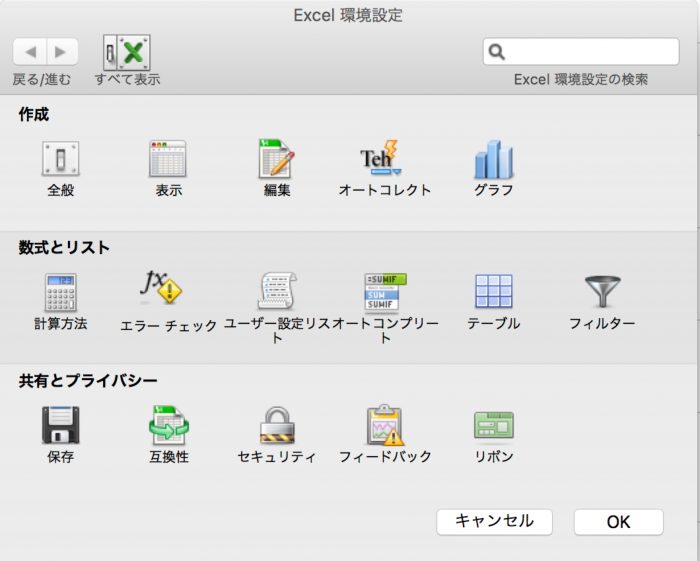Image resolution: width=700 pixels, height=561 pixels.
Task: Select the エラー チェック icon
Action: 162,290
